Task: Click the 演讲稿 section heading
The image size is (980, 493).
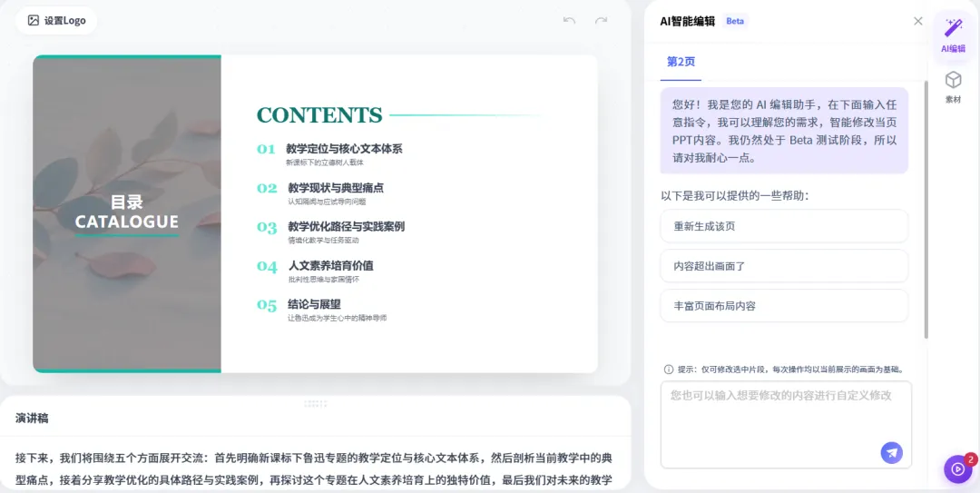Action: (32, 418)
